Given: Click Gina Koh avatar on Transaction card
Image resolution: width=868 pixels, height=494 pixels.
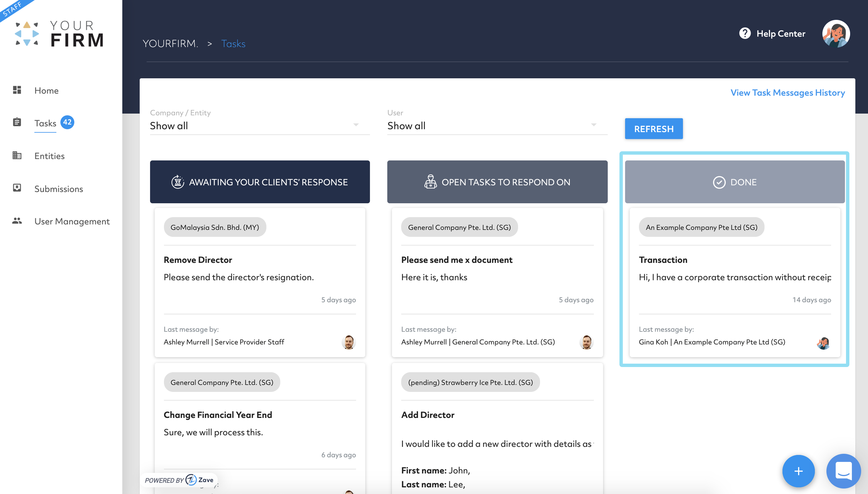Looking at the screenshot, I should [x=824, y=343].
